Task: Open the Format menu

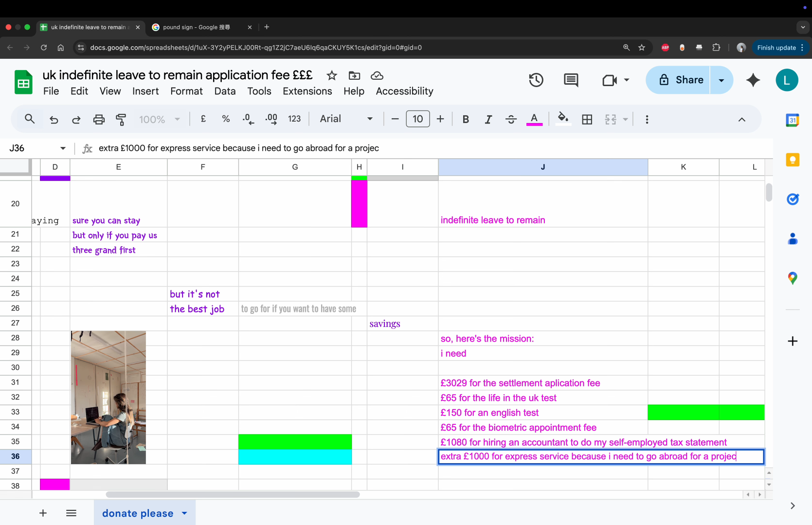Action: coord(186,91)
